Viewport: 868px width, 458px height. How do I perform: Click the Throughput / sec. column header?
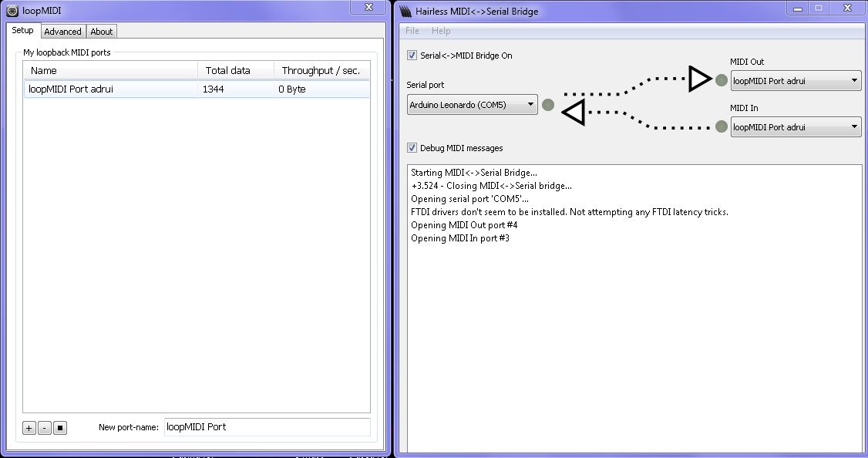point(321,70)
